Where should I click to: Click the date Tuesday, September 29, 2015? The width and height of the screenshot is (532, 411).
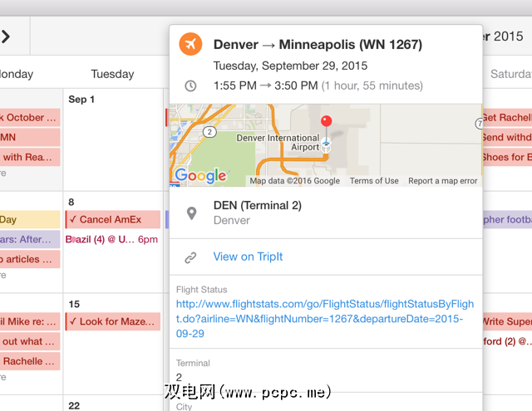(x=290, y=66)
